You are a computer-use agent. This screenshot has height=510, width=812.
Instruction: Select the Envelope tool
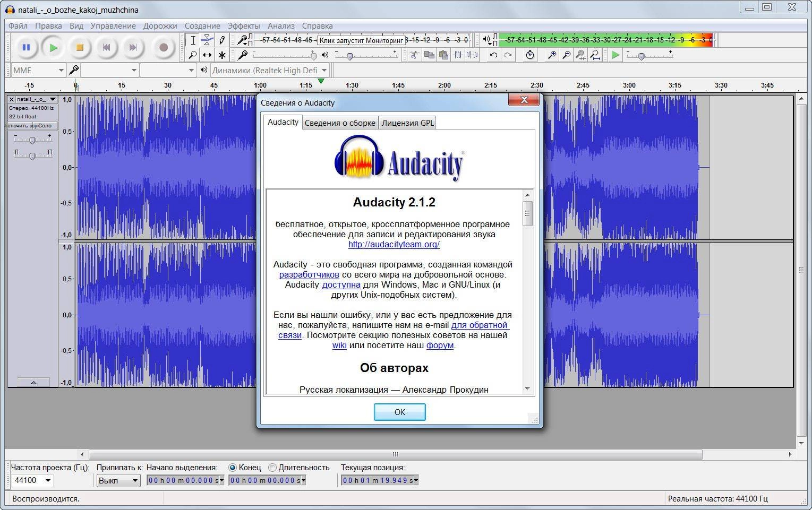[207, 40]
